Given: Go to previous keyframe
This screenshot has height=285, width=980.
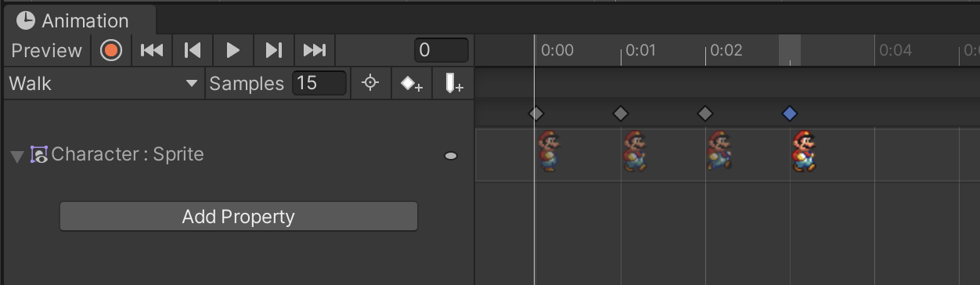Looking at the screenshot, I should [192, 50].
